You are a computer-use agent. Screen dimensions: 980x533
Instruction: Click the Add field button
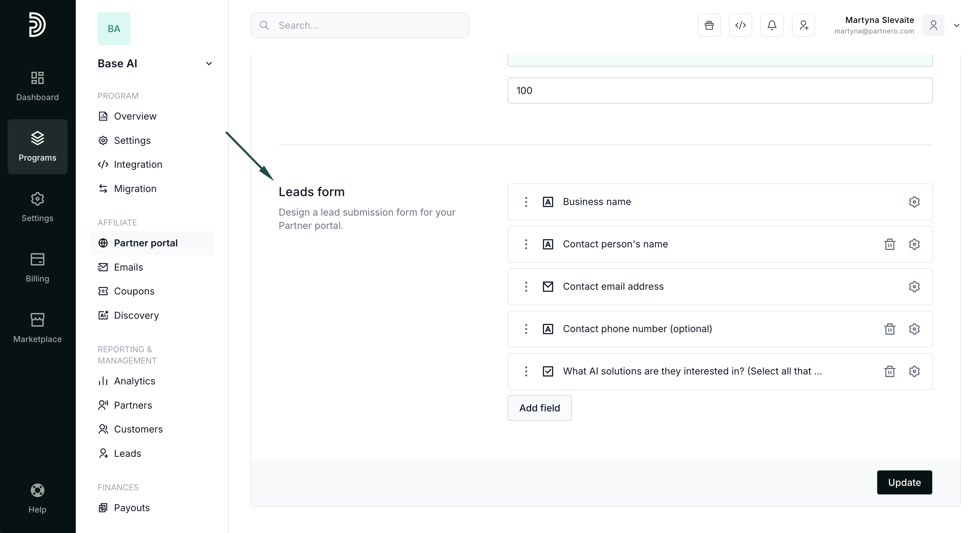point(539,408)
